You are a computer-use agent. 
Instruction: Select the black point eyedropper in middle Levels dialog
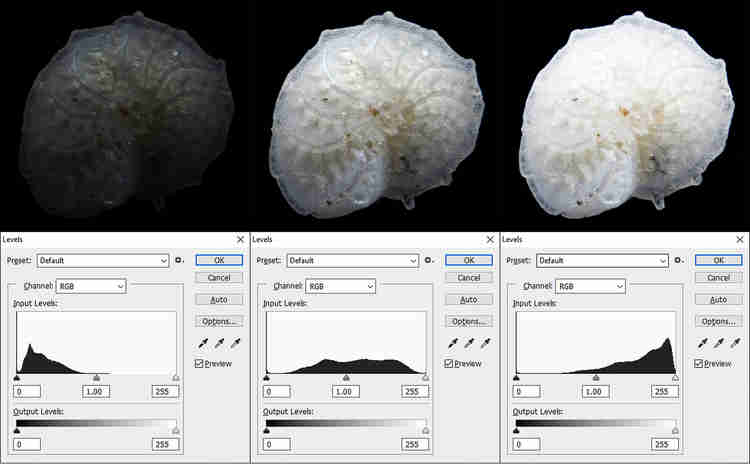(x=453, y=344)
